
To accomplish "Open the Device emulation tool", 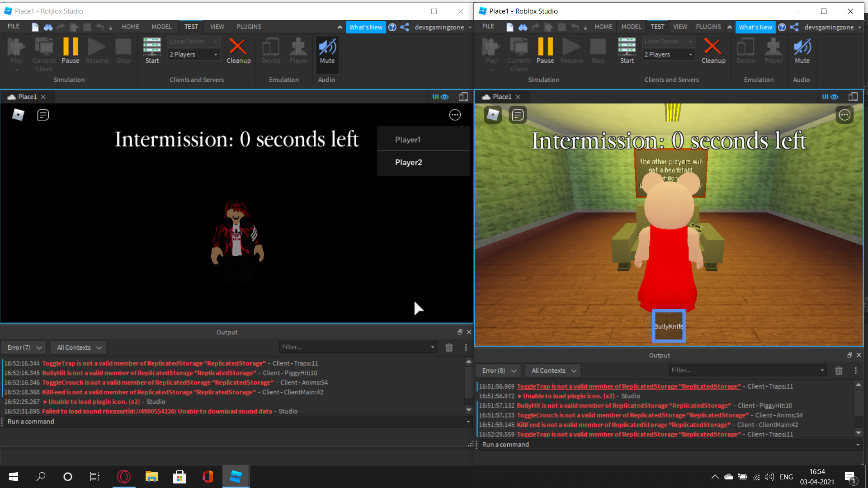I will click(271, 50).
